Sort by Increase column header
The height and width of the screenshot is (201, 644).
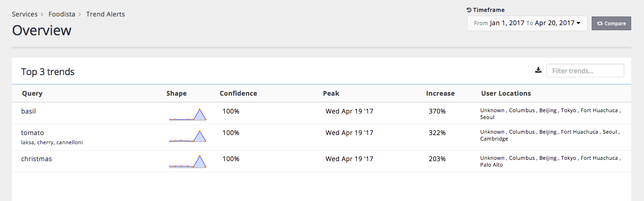[x=440, y=93]
